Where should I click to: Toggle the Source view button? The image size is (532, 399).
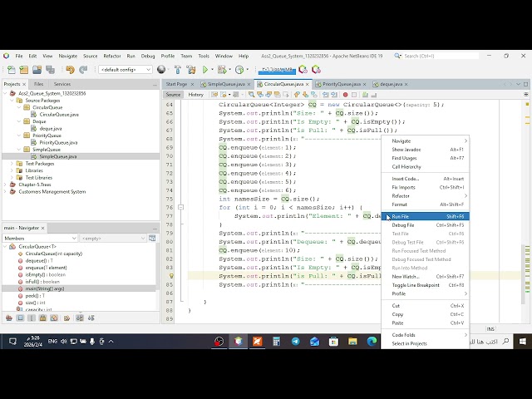173,95
